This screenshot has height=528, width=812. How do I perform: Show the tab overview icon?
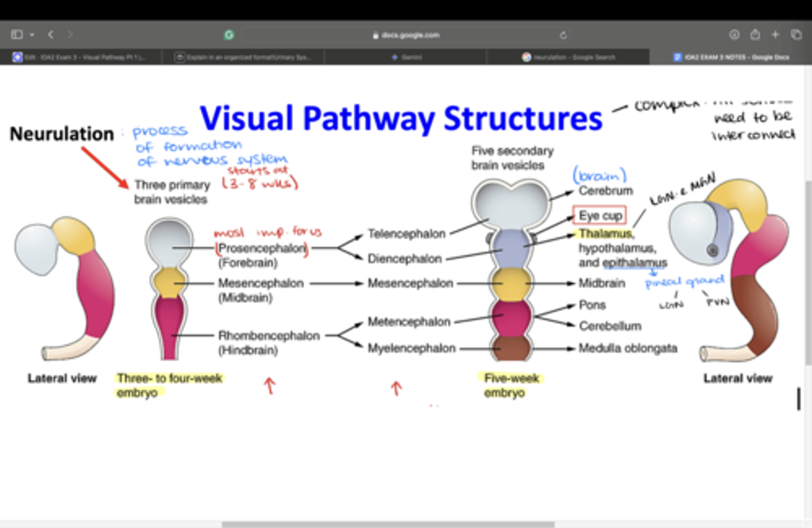[796, 35]
